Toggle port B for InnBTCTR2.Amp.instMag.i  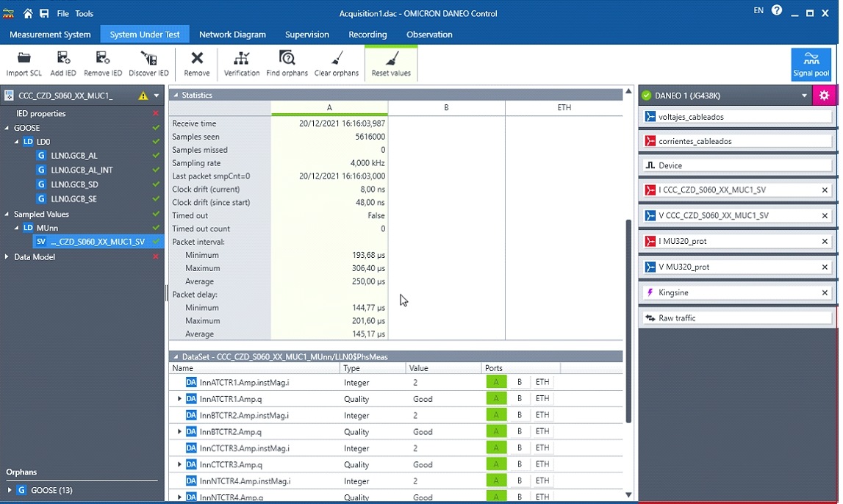(520, 415)
